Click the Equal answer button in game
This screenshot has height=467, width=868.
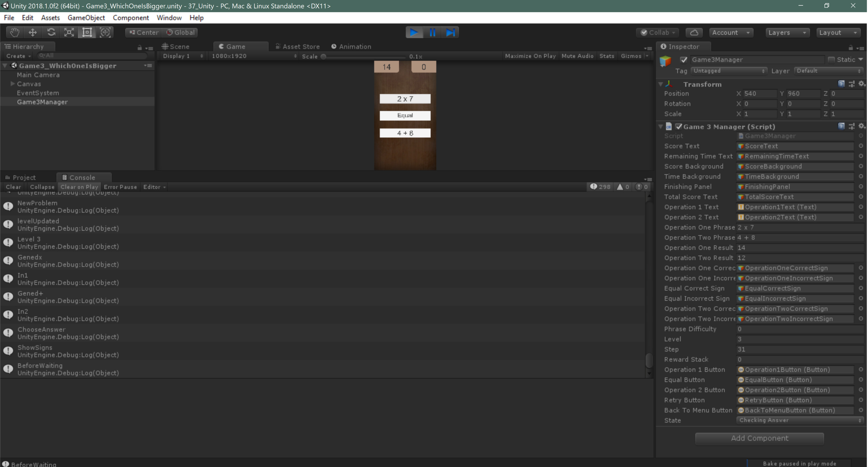[405, 116]
